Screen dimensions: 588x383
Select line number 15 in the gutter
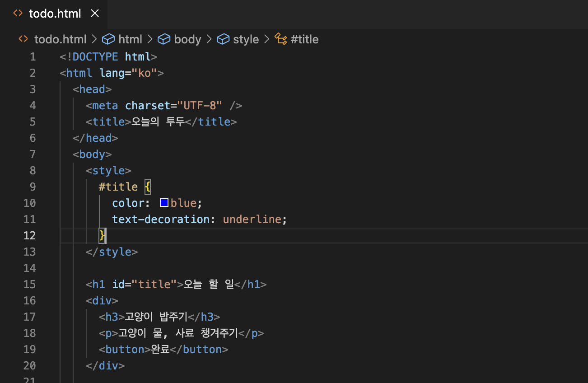pos(29,285)
